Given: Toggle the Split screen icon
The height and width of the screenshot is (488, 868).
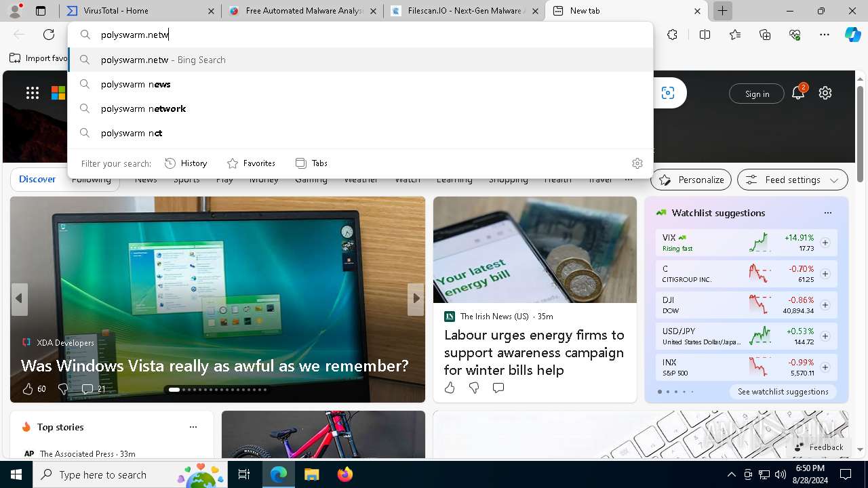Looking at the screenshot, I should [x=705, y=35].
